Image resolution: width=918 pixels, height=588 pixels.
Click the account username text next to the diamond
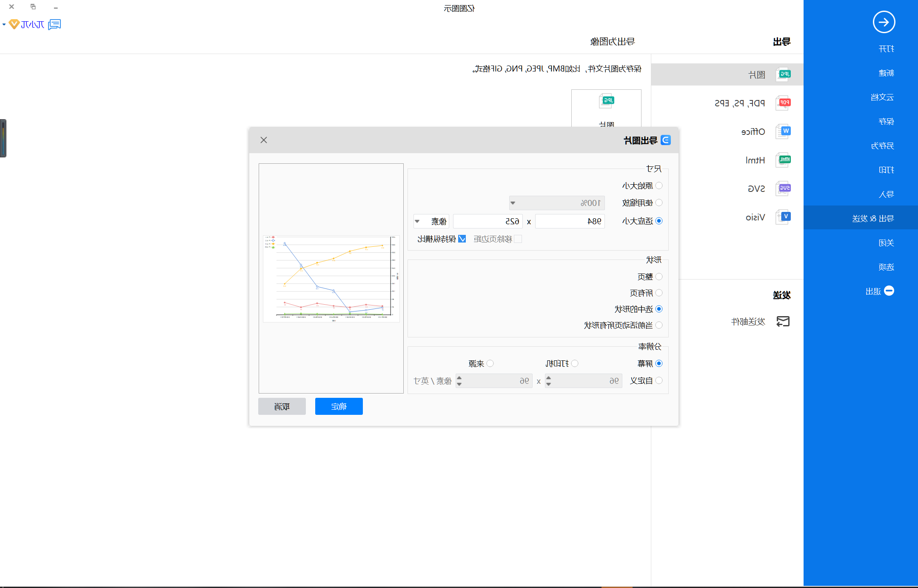point(33,25)
